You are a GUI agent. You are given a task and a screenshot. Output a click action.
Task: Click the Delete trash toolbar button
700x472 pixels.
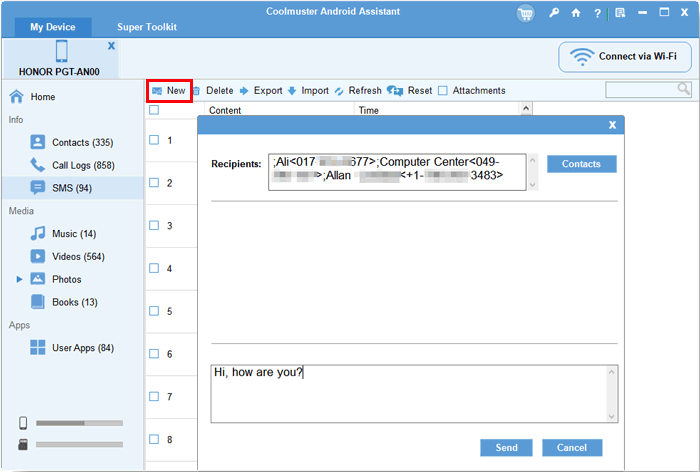click(213, 91)
